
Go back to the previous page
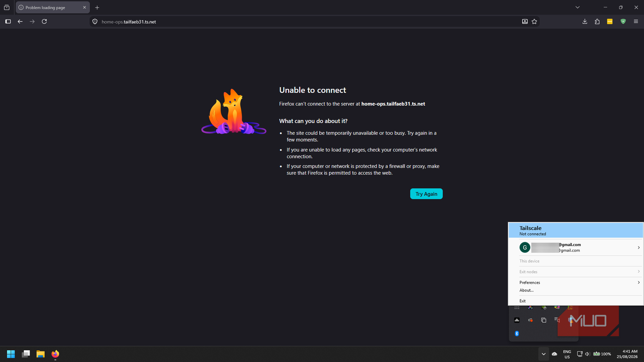coord(20,21)
